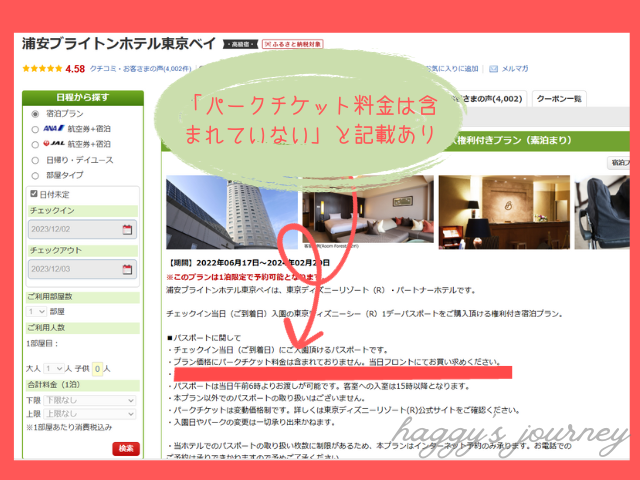Choose 日帰り・デイユース radio option

[35, 160]
